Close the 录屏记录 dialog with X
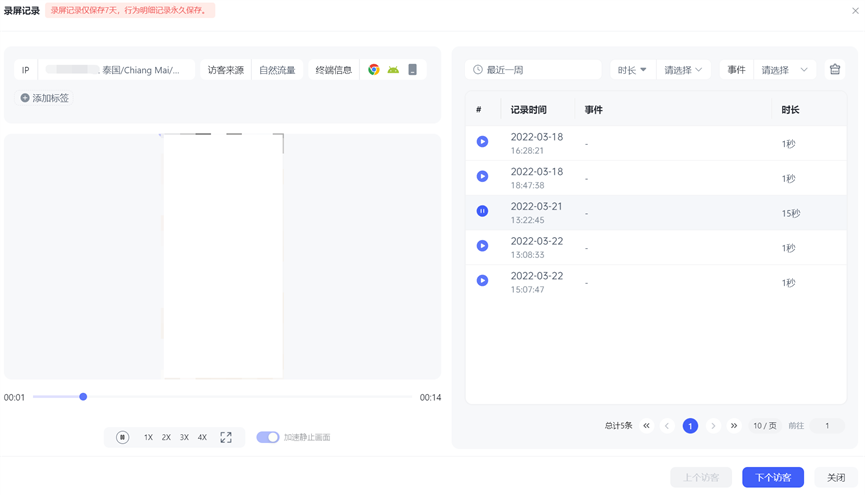 855,10
